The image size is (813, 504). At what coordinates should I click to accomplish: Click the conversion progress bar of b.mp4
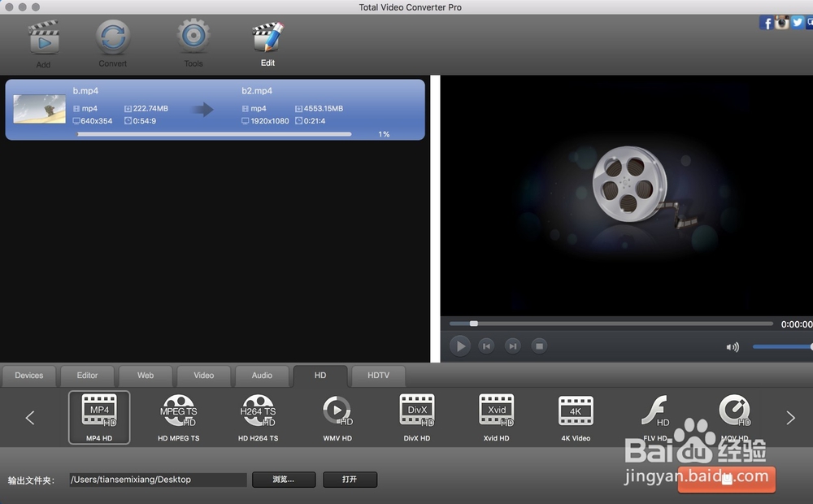[214, 134]
